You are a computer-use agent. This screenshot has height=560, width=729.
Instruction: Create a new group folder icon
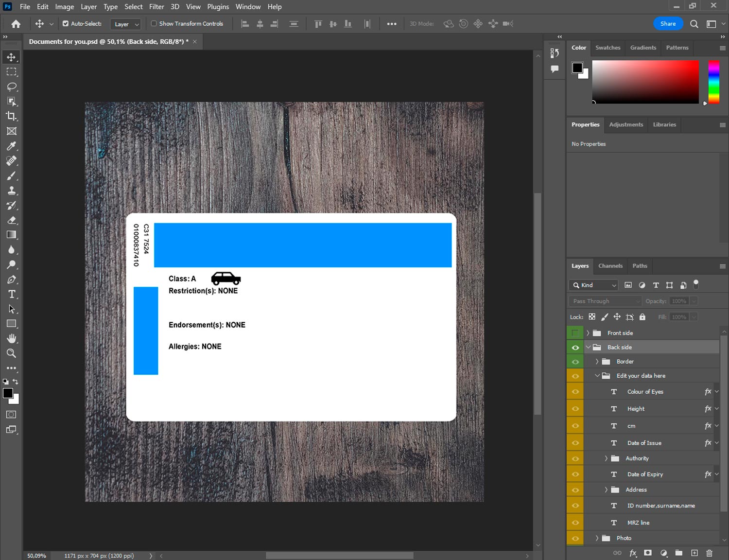678,553
